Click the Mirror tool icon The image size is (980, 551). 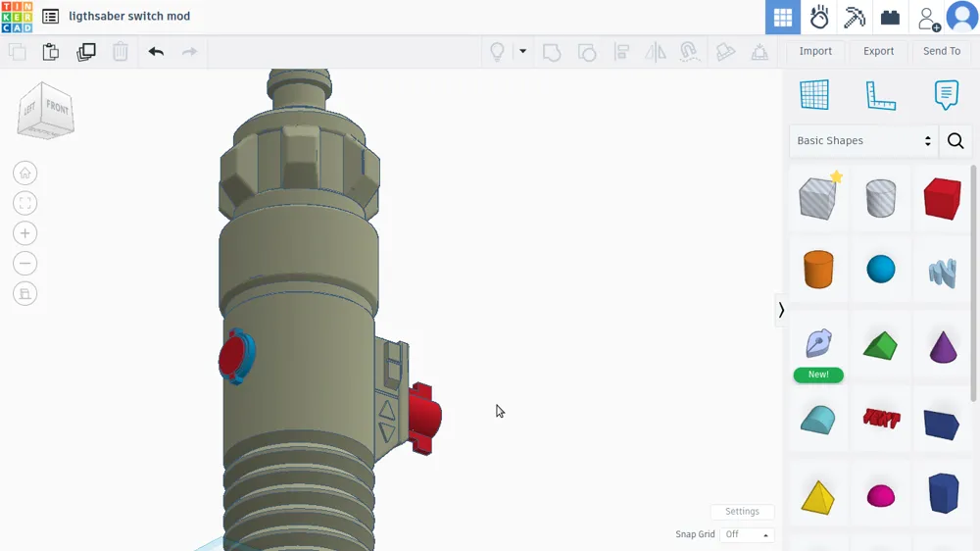[655, 52]
